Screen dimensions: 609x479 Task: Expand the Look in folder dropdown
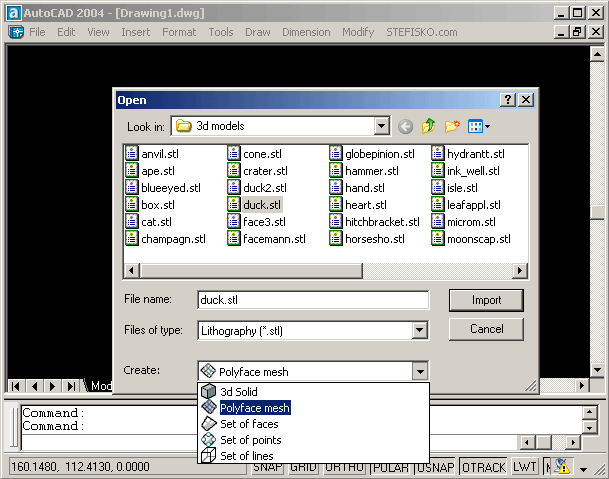[x=382, y=126]
